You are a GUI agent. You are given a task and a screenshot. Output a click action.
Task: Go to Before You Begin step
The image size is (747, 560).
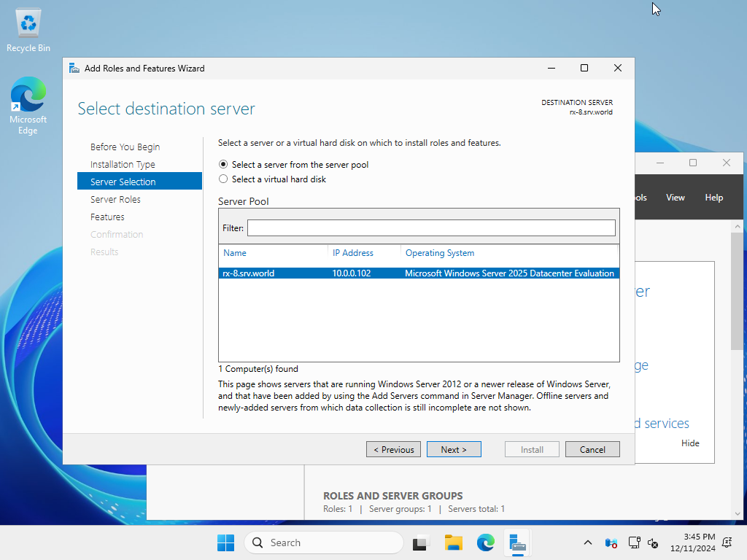tap(125, 147)
